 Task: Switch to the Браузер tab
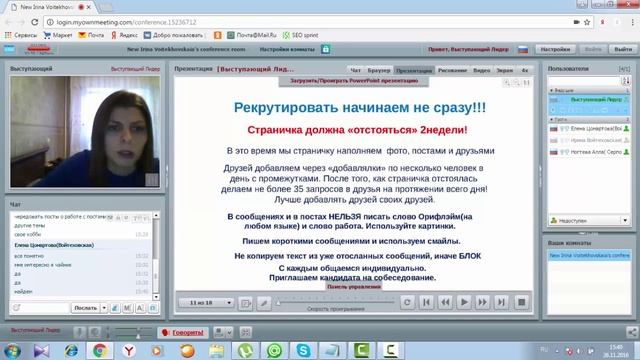pyautogui.click(x=379, y=70)
